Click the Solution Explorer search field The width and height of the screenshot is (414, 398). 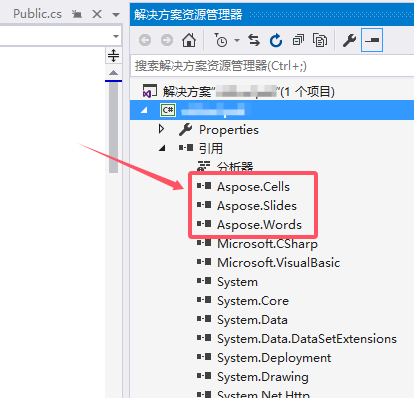272,66
